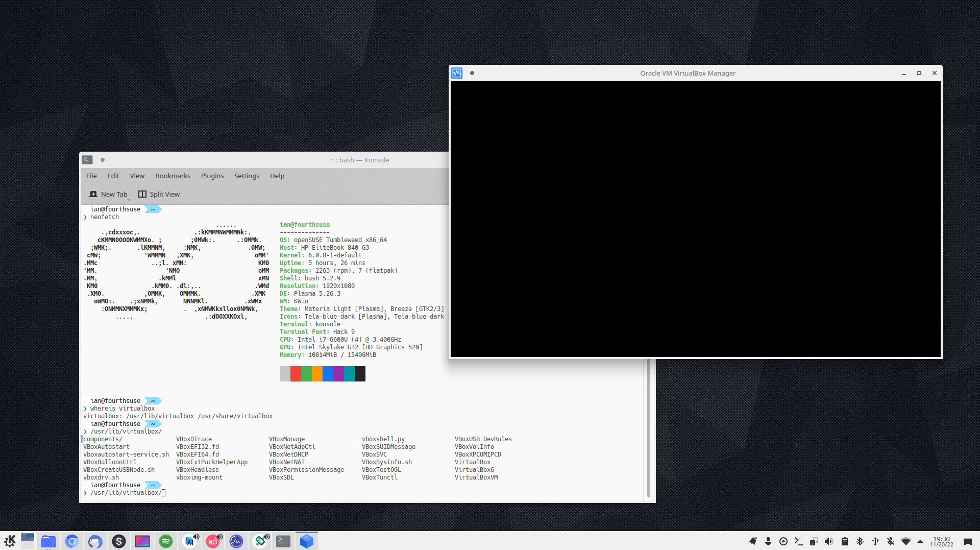Maximize the Oracle VM VirtualBox Manager window
The height and width of the screenshot is (550, 980).
(919, 73)
